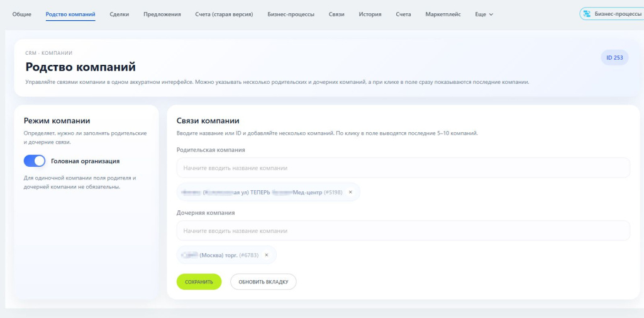Open the Предложения tab

pyautogui.click(x=162, y=14)
